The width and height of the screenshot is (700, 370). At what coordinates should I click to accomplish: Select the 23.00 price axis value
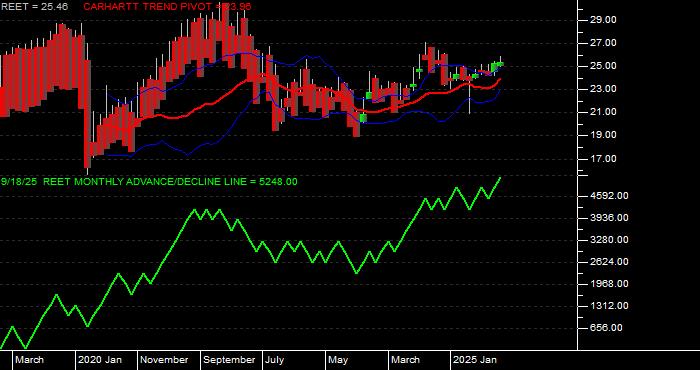coord(603,89)
